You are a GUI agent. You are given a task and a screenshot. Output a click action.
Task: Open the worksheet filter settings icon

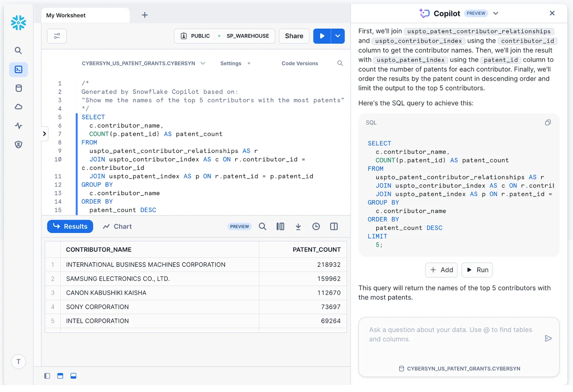(57, 36)
